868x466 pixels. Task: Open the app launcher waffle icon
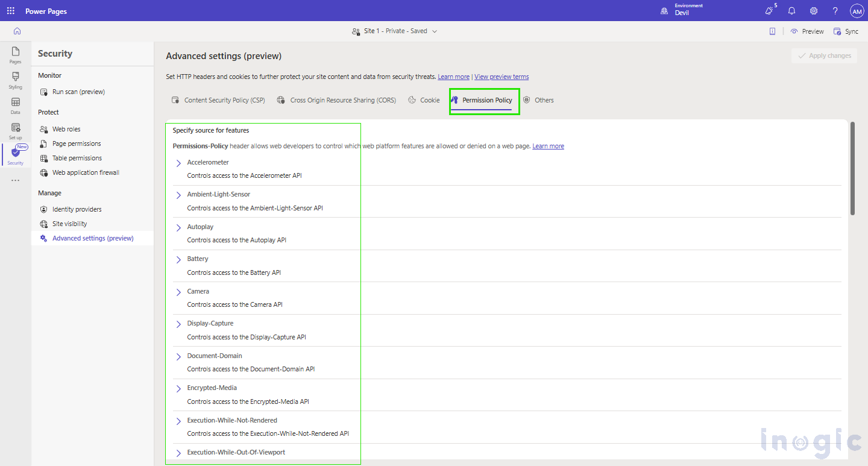[11, 11]
